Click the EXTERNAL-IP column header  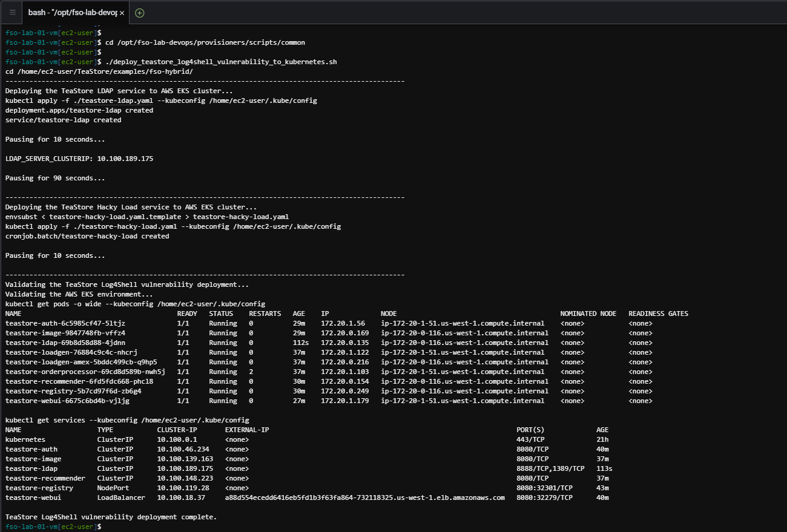tap(247, 430)
